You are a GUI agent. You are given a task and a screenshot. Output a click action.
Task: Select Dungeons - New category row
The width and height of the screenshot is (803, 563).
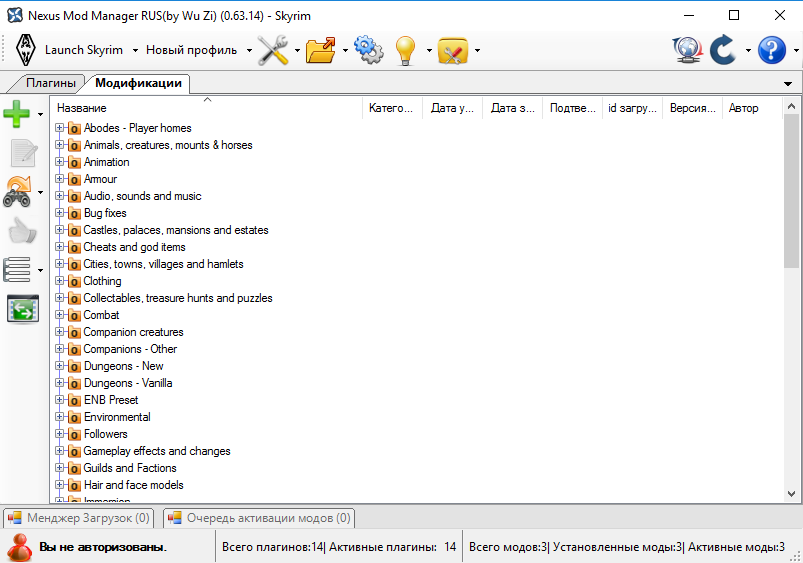(x=123, y=366)
